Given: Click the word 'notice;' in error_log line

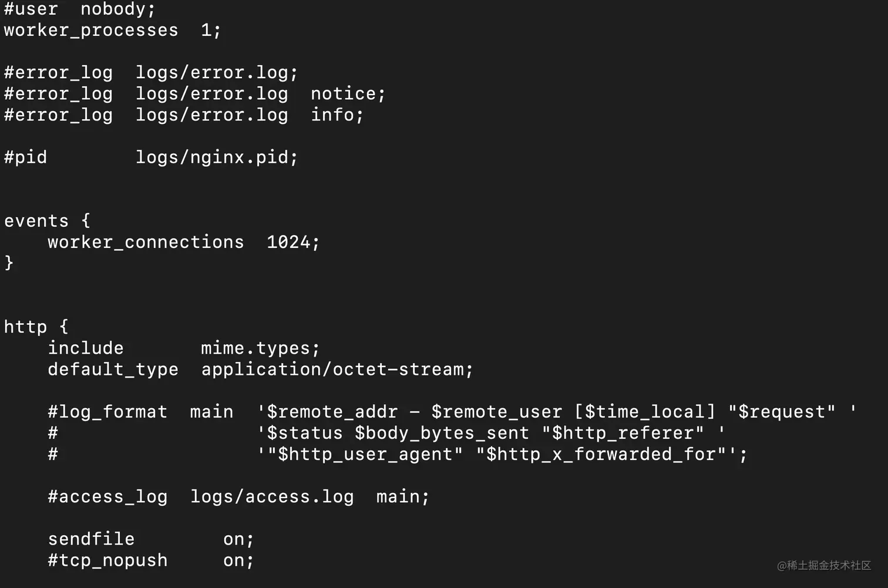Looking at the screenshot, I should tap(348, 93).
